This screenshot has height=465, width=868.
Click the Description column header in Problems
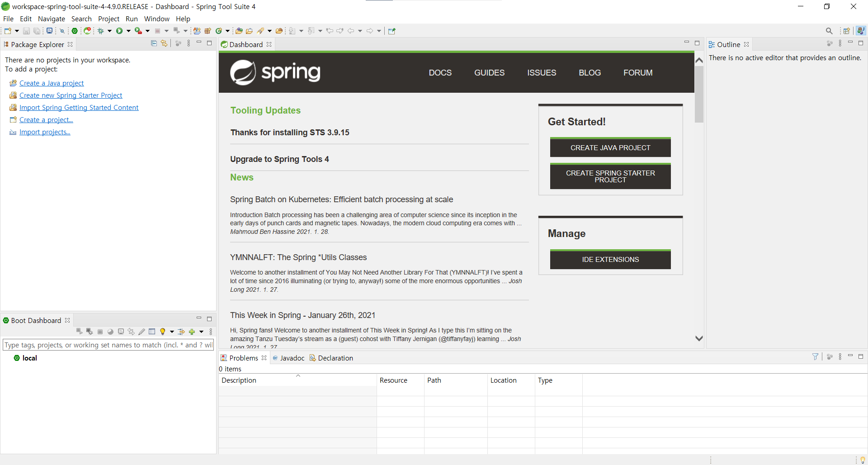point(297,380)
